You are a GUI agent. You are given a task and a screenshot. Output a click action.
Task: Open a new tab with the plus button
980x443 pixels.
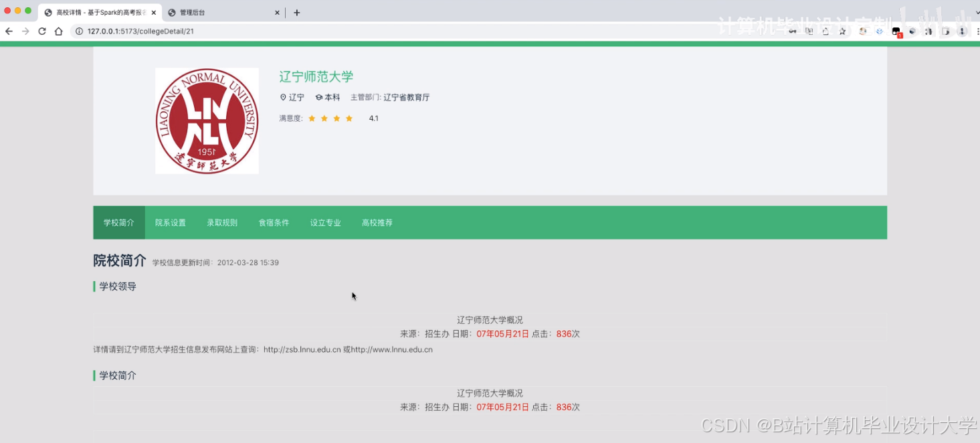click(296, 11)
